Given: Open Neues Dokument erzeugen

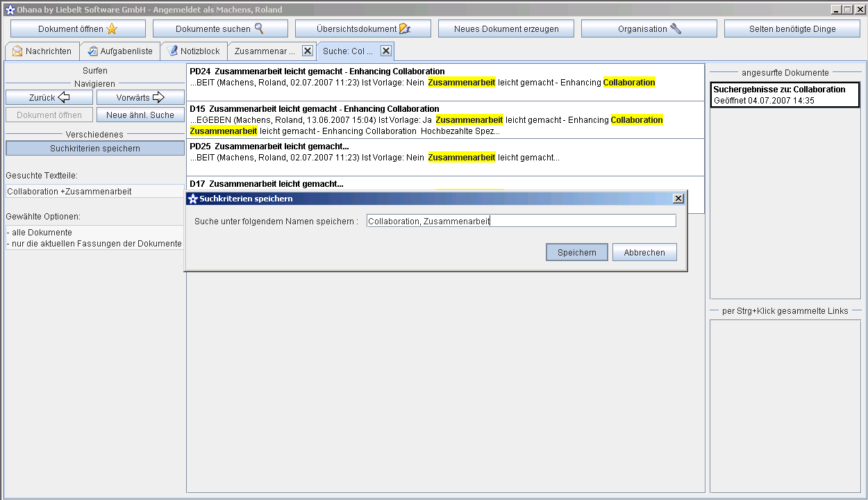Looking at the screenshot, I should [506, 28].
